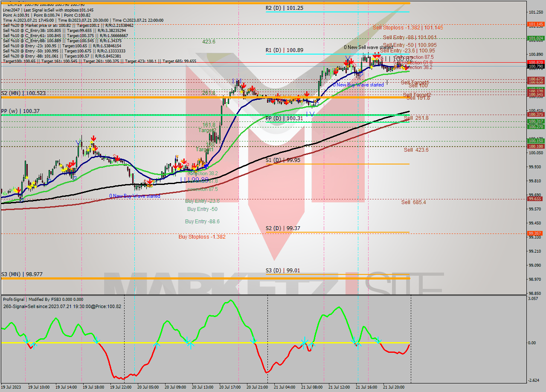Click the S2 (MN) 100.523 monthly level label

pyautogui.click(x=23, y=93)
